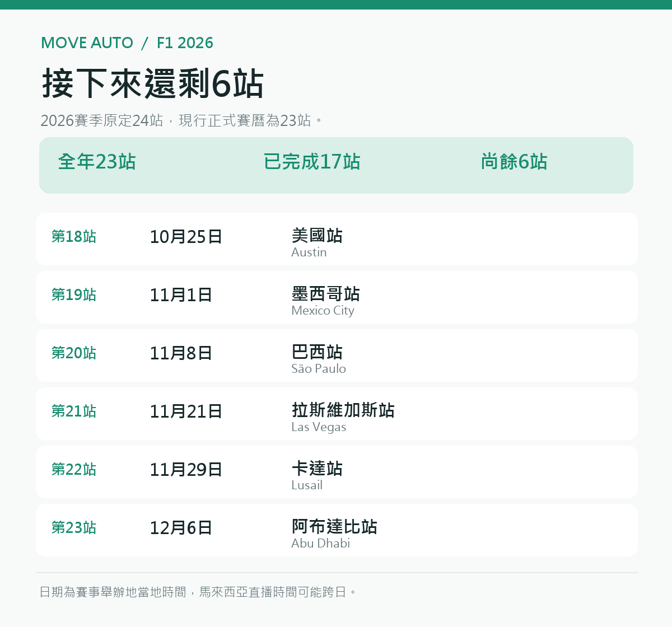Click the date 11月21日
This screenshot has width=672, height=627.
pyautogui.click(x=186, y=411)
